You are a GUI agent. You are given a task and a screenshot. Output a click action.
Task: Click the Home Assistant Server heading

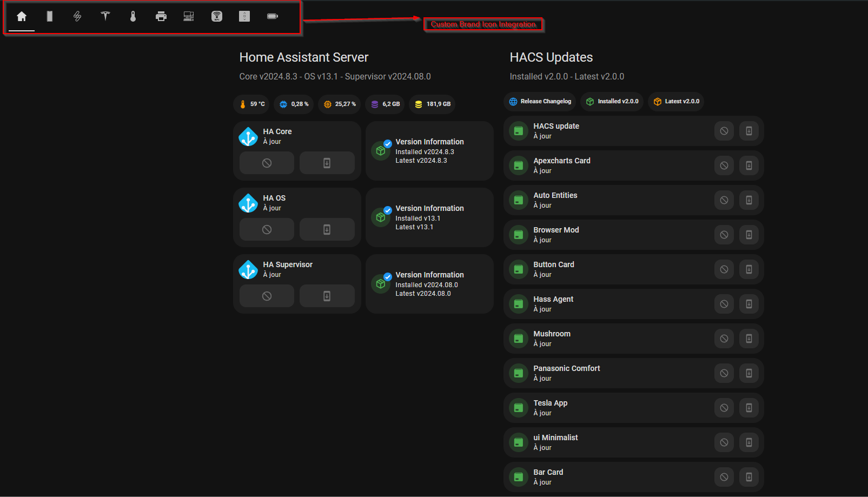pyautogui.click(x=304, y=57)
